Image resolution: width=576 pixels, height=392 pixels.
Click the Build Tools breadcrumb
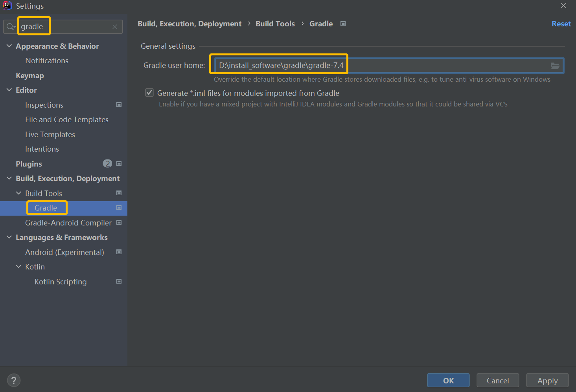pyautogui.click(x=275, y=24)
